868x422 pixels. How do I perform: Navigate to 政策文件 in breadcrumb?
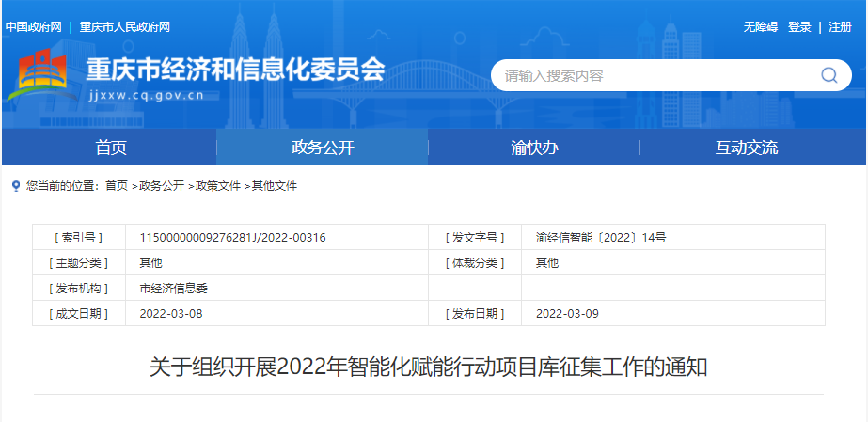tap(218, 186)
